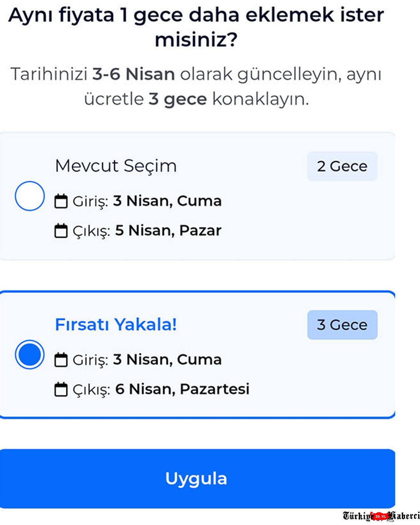Image resolution: width=420 pixels, height=525 pixels.
Task: Click Giriş 3 Nisan, Cuma under Mevcut Seçim
Action: pos(167,201)
